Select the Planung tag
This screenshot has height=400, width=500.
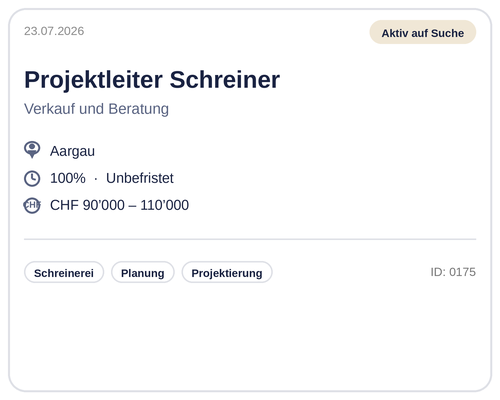click(143, 272)
